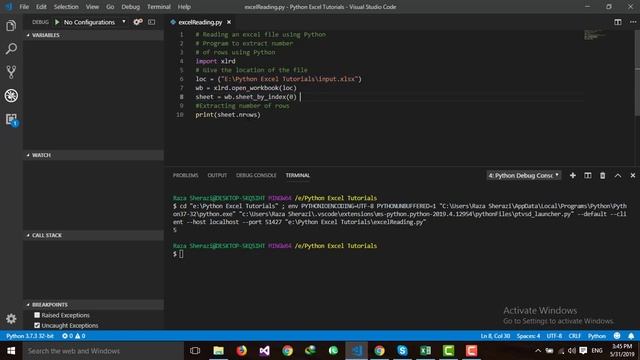
Task: Open Excel from the taskbar
Action: [425, 351]
